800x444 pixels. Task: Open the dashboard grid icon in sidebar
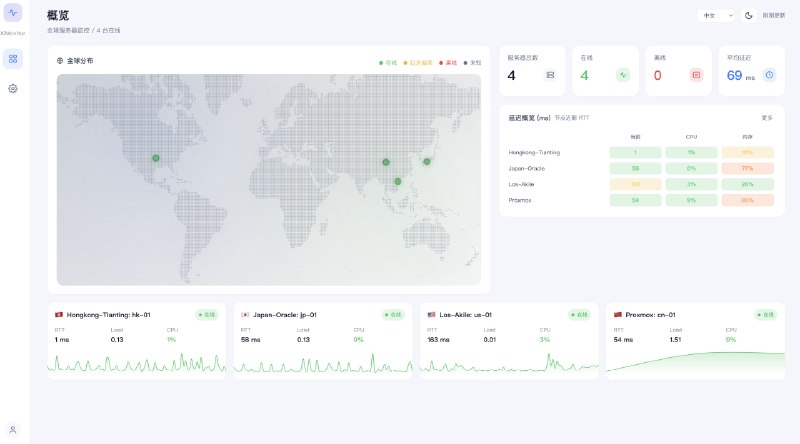click(x=13, y=59)
